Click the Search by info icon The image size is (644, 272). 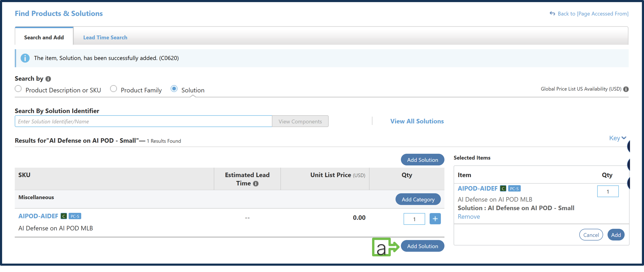point(48,79)
